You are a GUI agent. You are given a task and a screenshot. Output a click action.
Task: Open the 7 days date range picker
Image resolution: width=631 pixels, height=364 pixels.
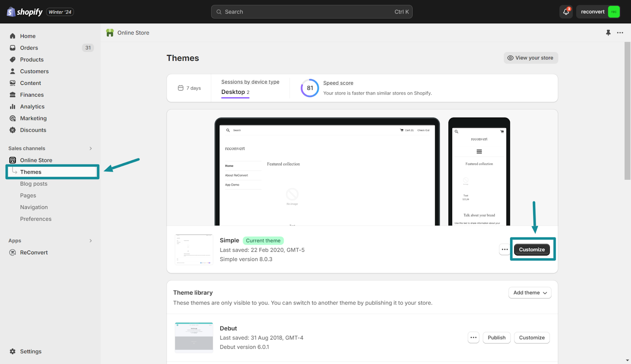[189, 88]
